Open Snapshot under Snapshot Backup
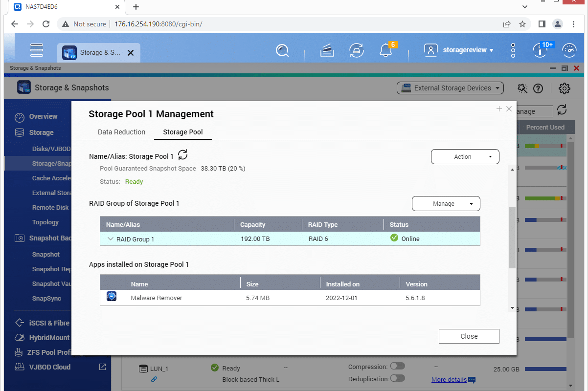The height and width of the screenshot is (391, 588). point(46,254)
